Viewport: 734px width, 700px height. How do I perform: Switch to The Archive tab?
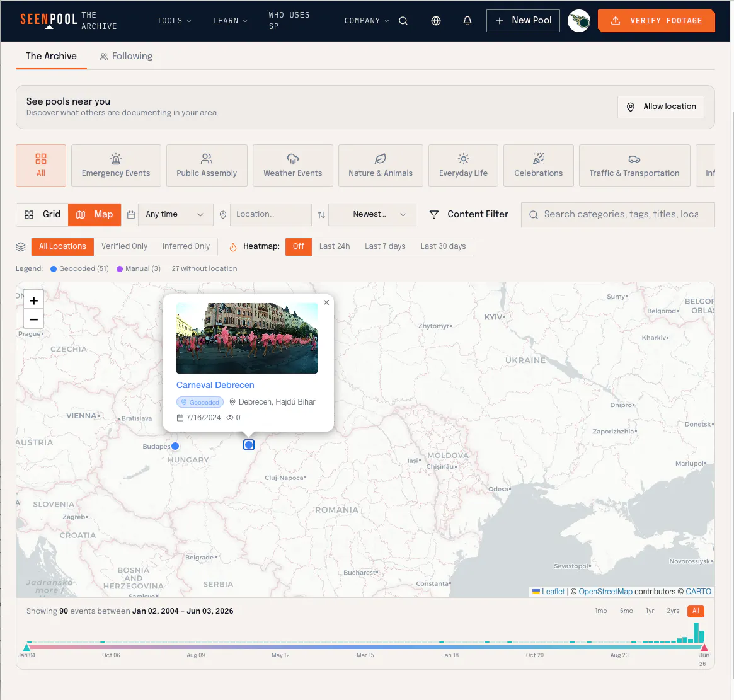(x=51, y=56)
